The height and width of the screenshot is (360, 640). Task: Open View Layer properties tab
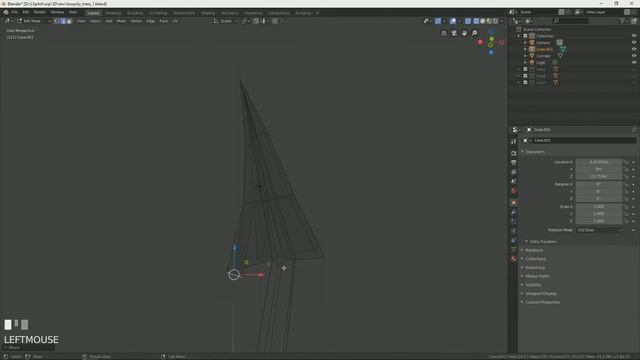(x=513, y=172)
